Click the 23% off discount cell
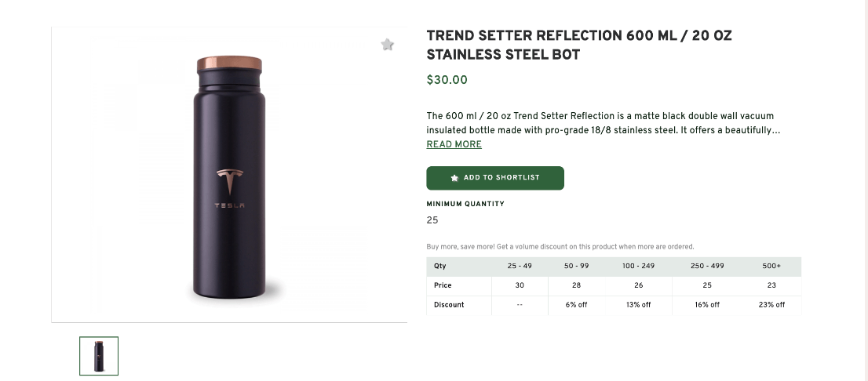This screenshot has width=868, height=381. 771,305
